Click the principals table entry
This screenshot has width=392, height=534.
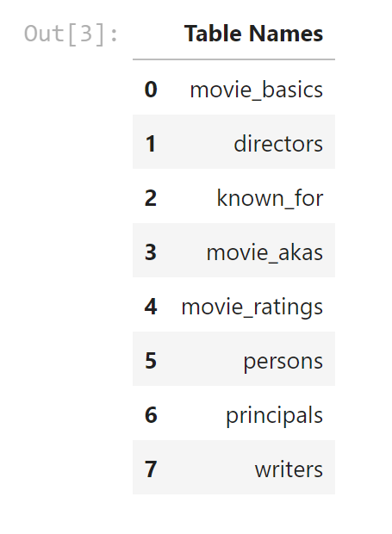(274, 415)
